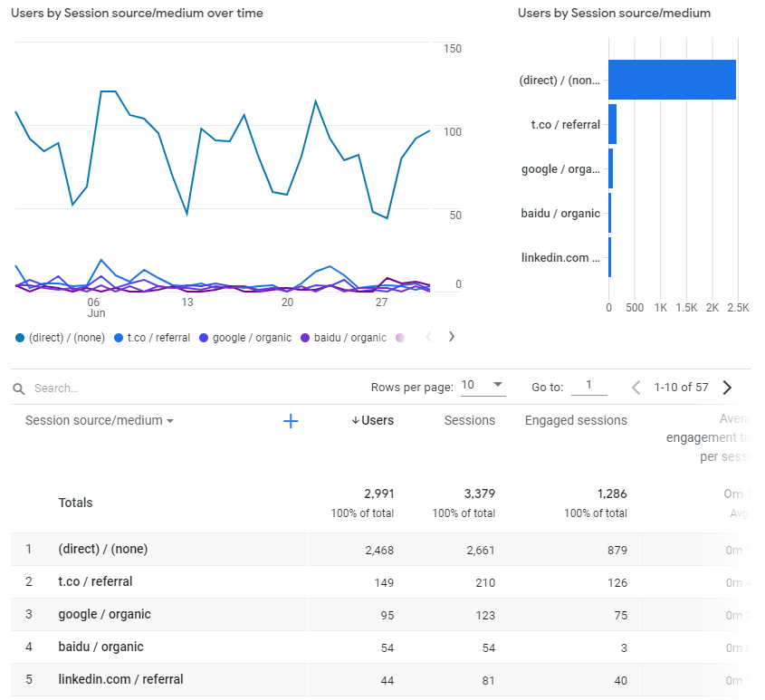Focus the table Search field
The image size is (765, 700).
56,388
